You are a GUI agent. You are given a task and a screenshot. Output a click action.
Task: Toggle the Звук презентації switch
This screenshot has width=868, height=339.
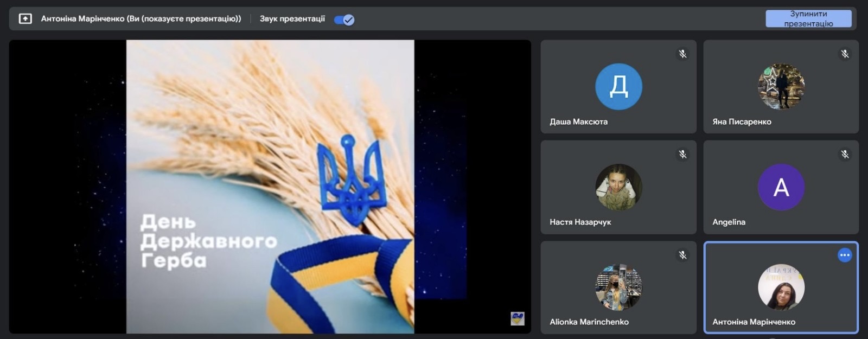344,20
